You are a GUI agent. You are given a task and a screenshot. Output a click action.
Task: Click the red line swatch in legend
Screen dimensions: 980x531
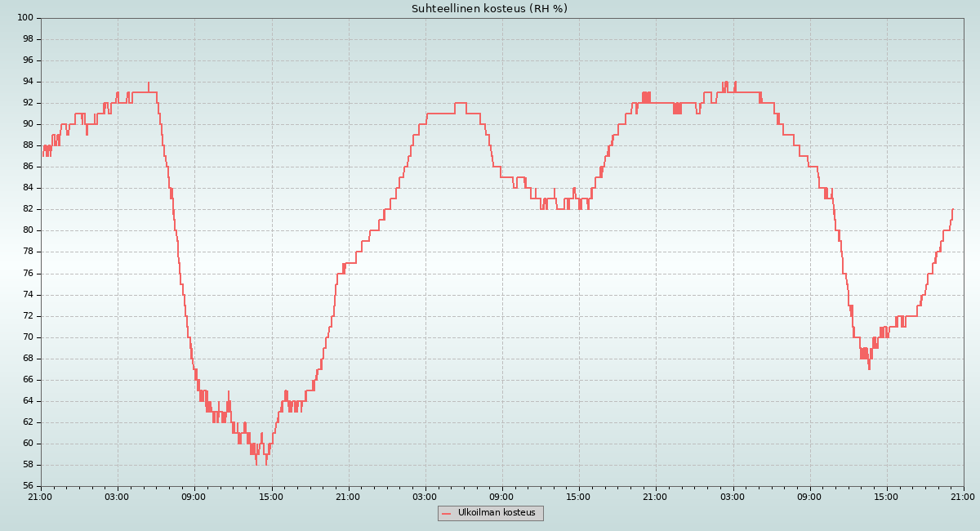tap(446, 514)
